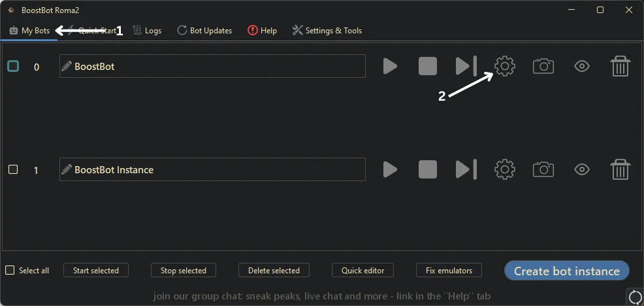Check the checkbox for bot row 1
Image resolution: width=644 pixels, height=306 pixels.
coord(13,169)
